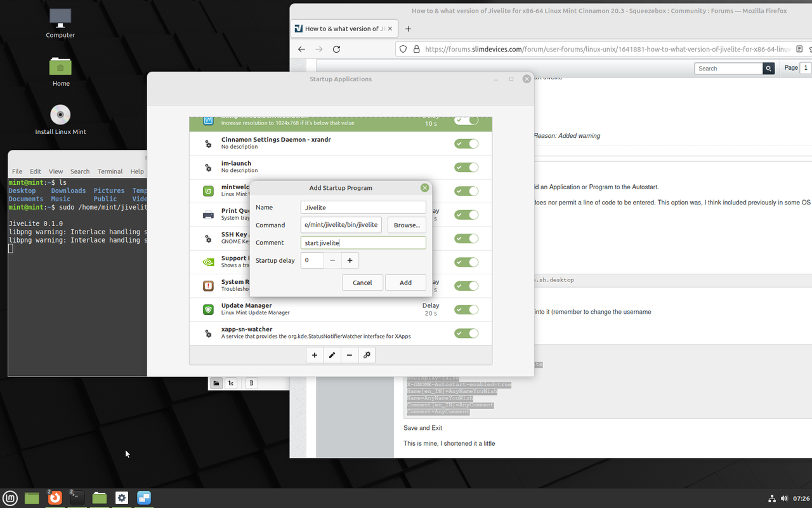Toggle the xapp-sn-watcher startup switch
Viewport: 812px width, 508px height.
point(466,333)
